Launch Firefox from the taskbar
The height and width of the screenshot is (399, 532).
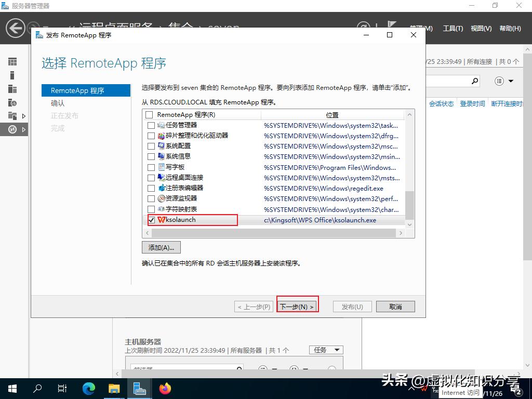tap(165, 388)
